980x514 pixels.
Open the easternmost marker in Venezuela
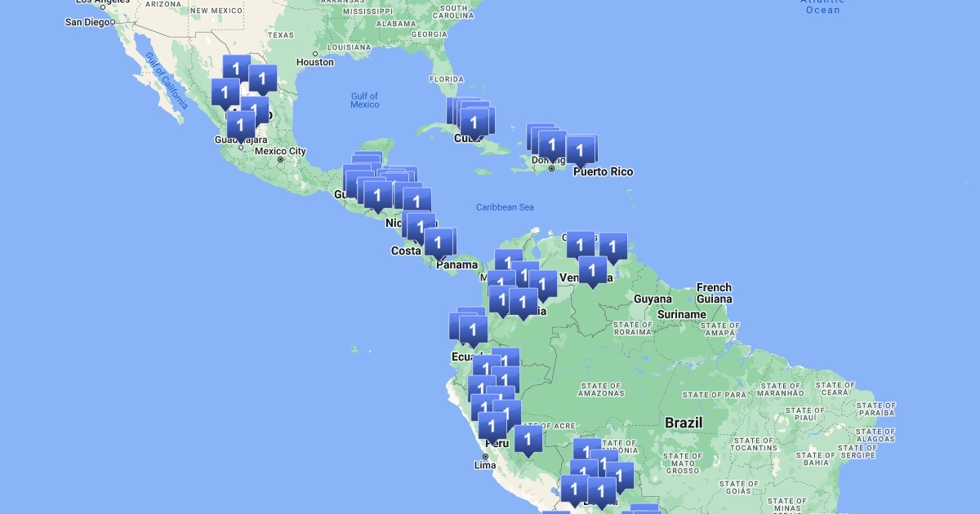click(x=612, y=247)
